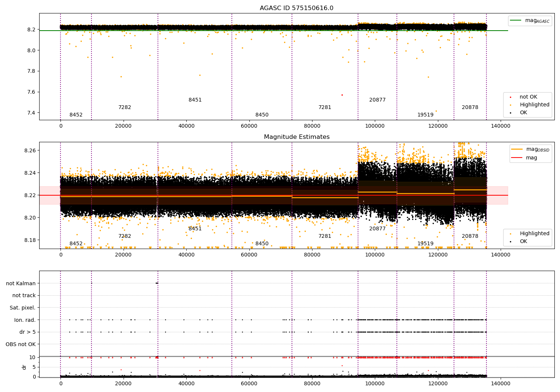Screen dimensions: 560x392
Task: Click OBSID label 8451 in the AGASC ID plot
Action: 195,100
